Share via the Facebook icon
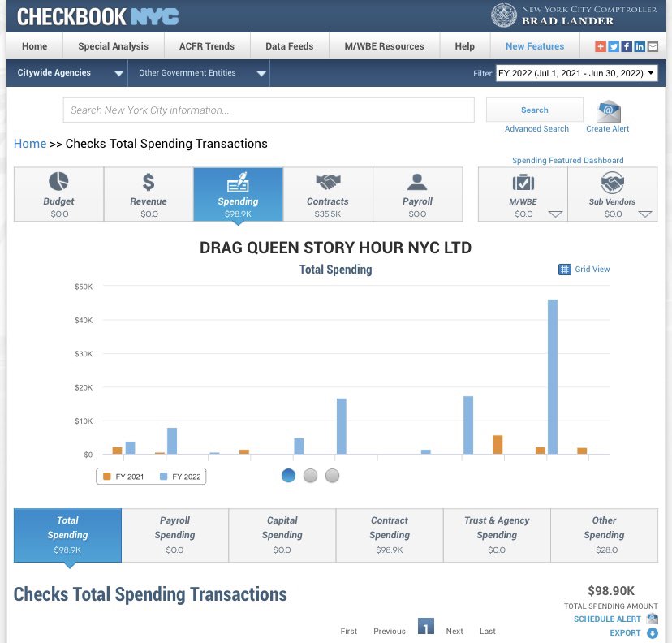Screen dimensions: 672x643 click(627, 46)
